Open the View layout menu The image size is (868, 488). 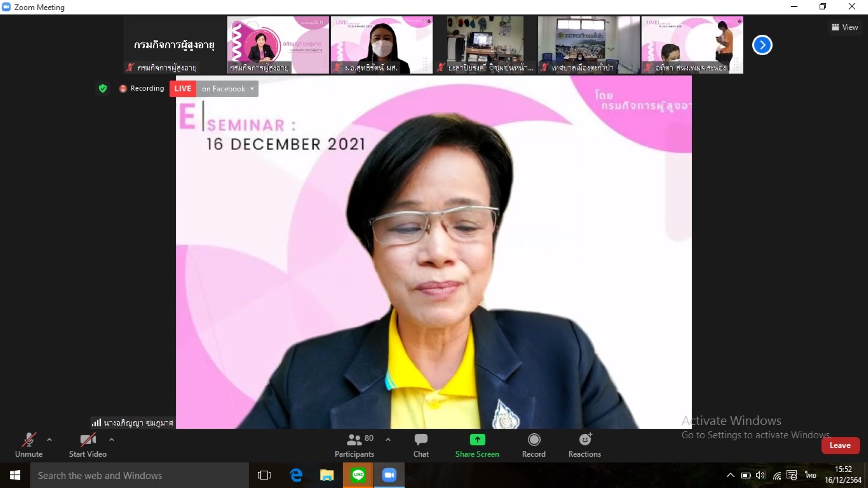click(x=844, y=27)
